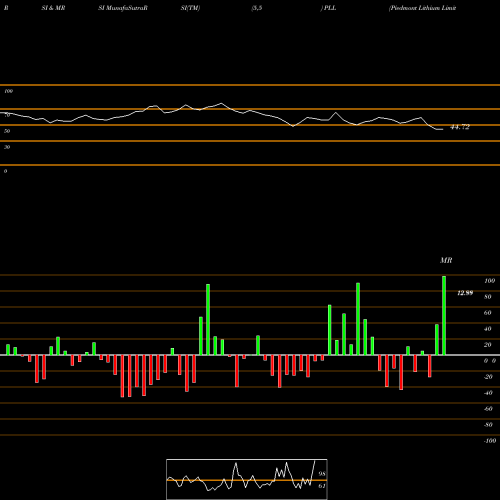
Task: Click the '(5,5' parameter text
Action: (x=257, y=8)
